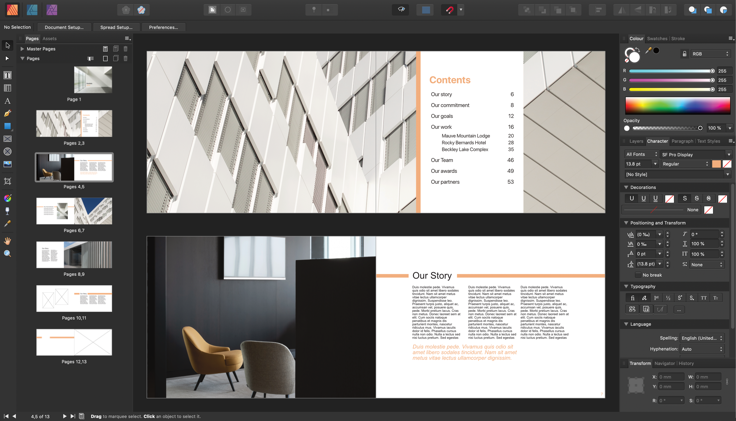Adjust the red R colour slider
The width and height of the screenshot is (736, 421).
[x=672, y=71]
